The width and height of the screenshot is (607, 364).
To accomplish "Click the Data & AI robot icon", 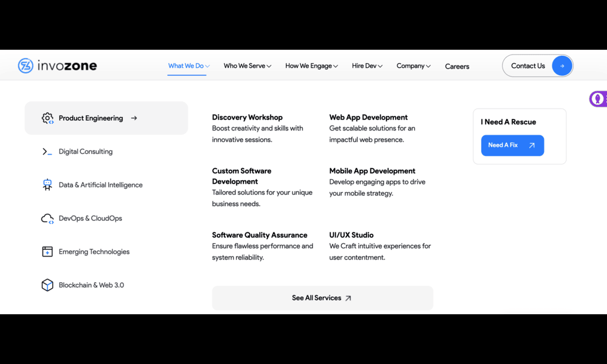I will point(47,185).
